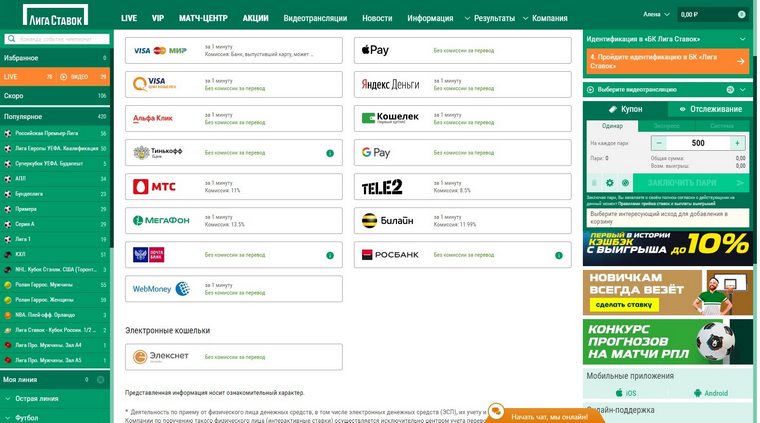760x423 pixels.
Task: Click arrow on identification orange banner
Action: (x=740, y=62)
